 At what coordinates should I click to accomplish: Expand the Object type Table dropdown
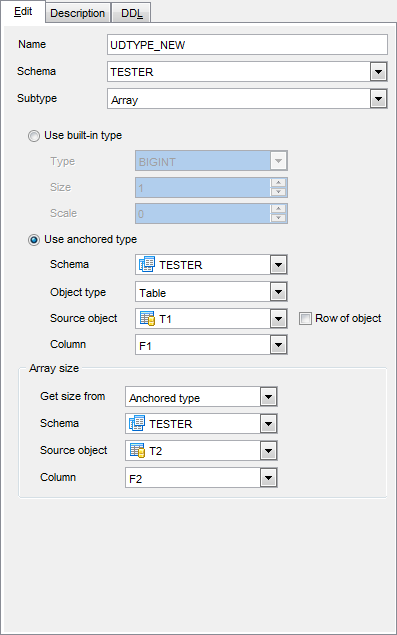click(x=278, y=292)
